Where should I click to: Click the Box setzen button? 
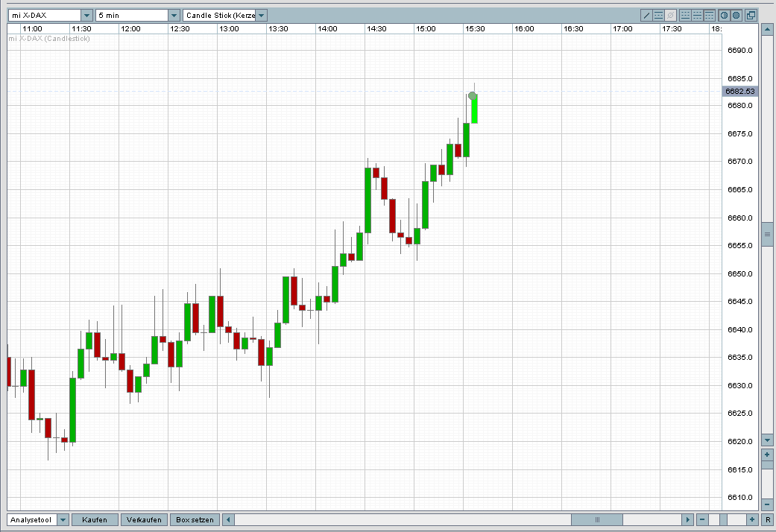(195, 519)
